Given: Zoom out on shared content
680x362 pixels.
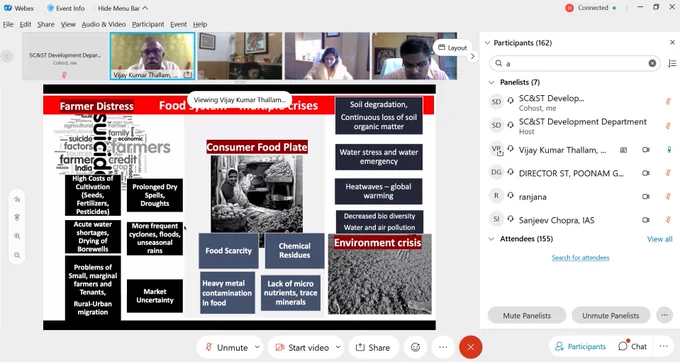Looking at the screenshot, I should pos(17,255).
